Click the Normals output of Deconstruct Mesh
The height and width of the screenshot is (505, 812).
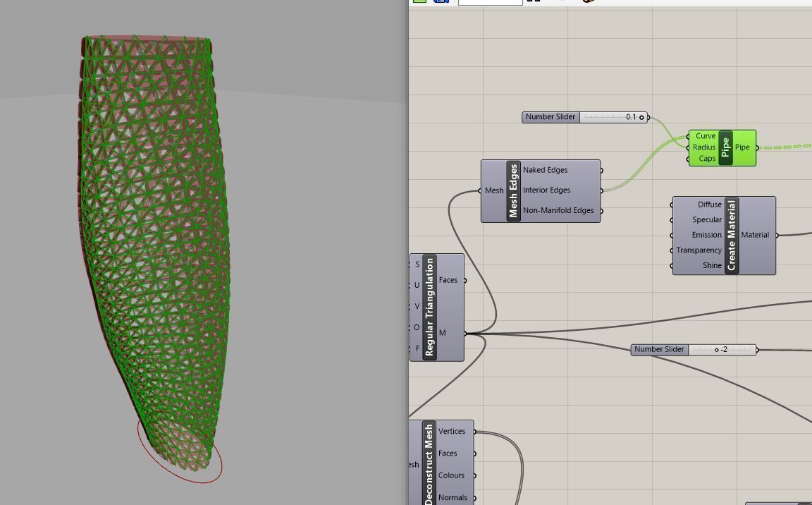453,498
